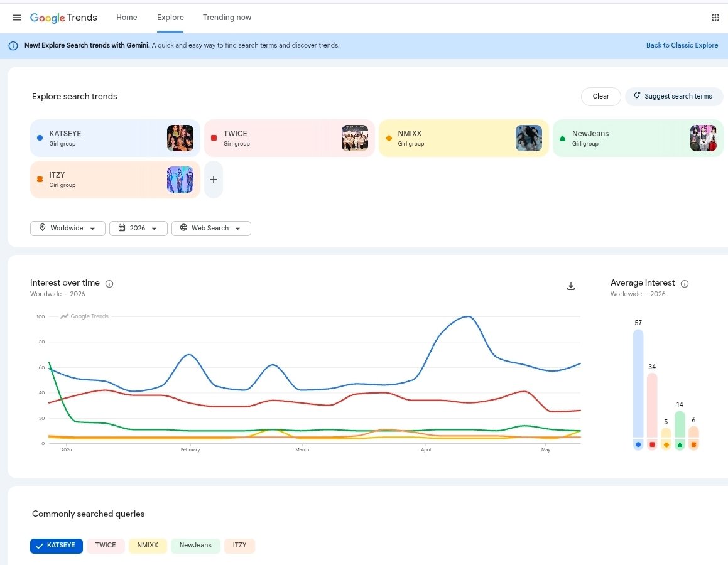Click the NMIXX yellow diamond marker
This screenshot has width=728, height=565.
[389, 137]
